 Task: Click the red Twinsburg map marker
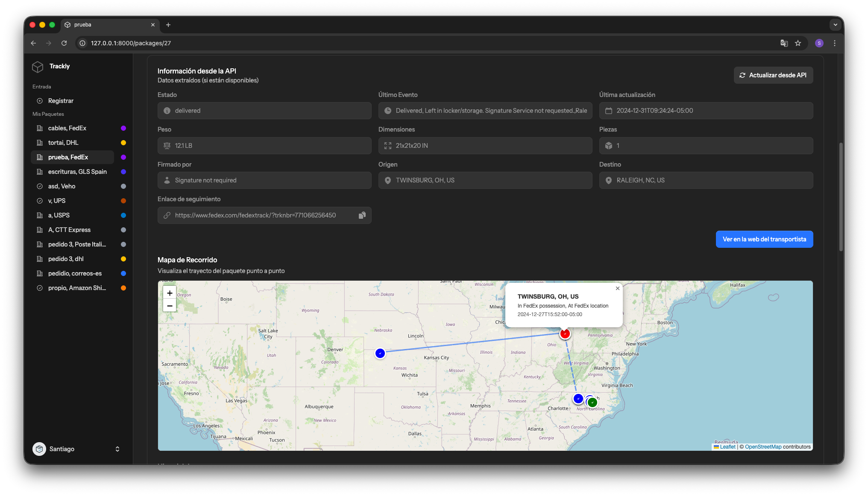(565, 334)
